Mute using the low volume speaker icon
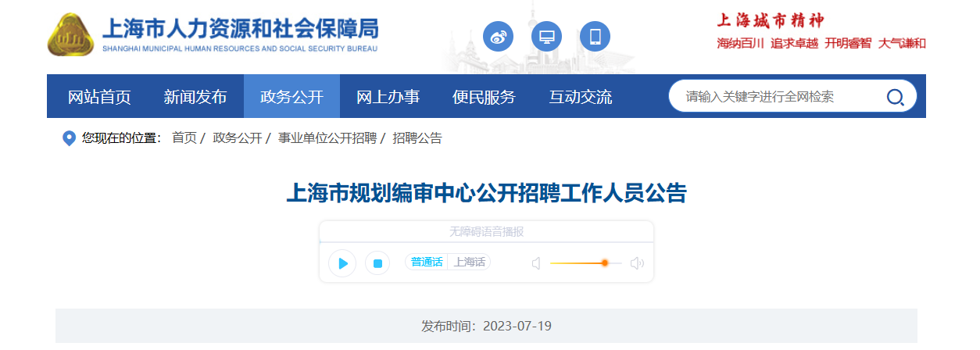980x350 pixels. pos(536,263)
